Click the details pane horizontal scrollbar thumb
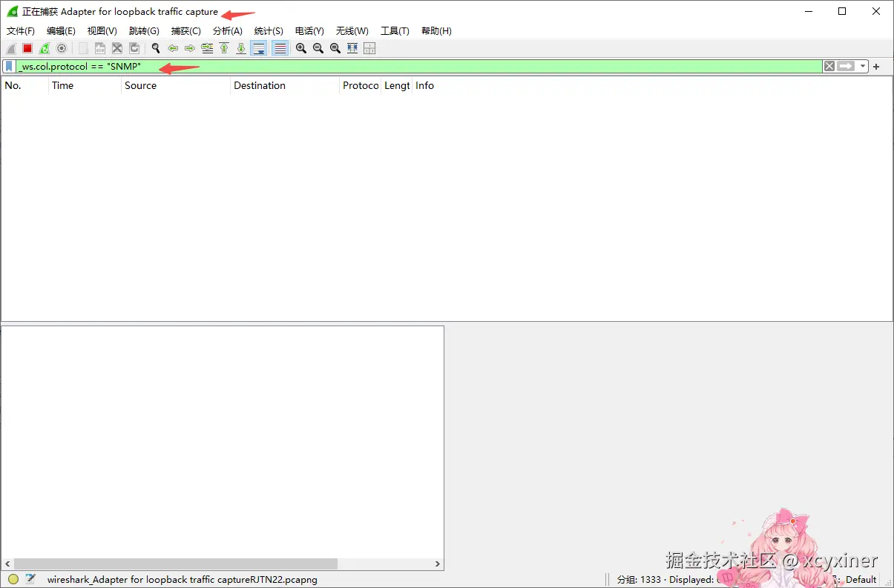 tap(175, 564)
